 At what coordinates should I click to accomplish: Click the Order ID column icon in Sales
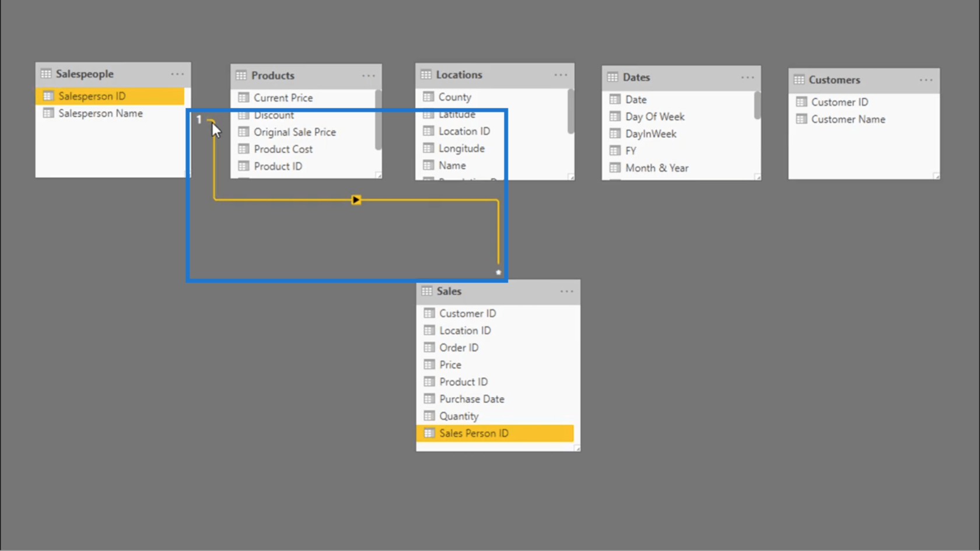point(429,348)
